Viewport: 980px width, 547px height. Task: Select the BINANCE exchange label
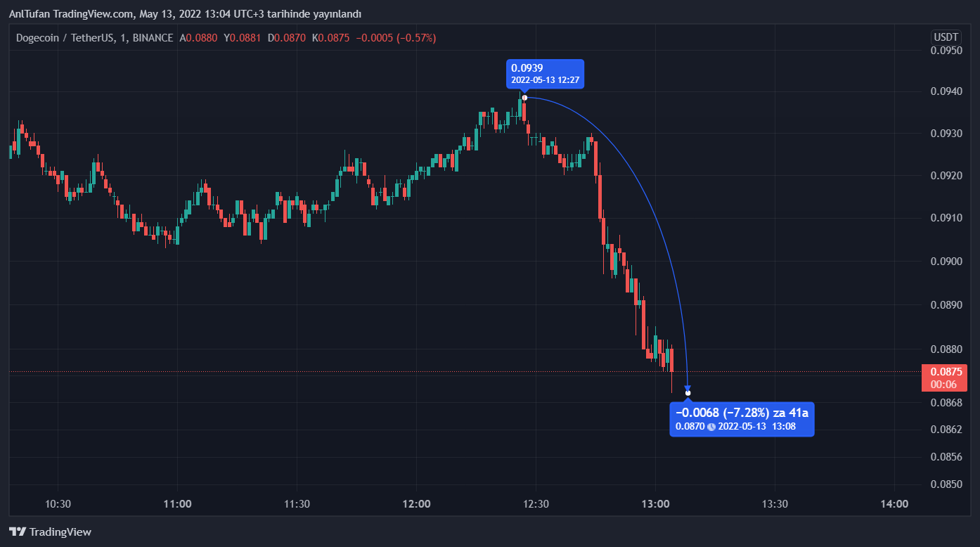pyautogui.click(x=153, y=38)
